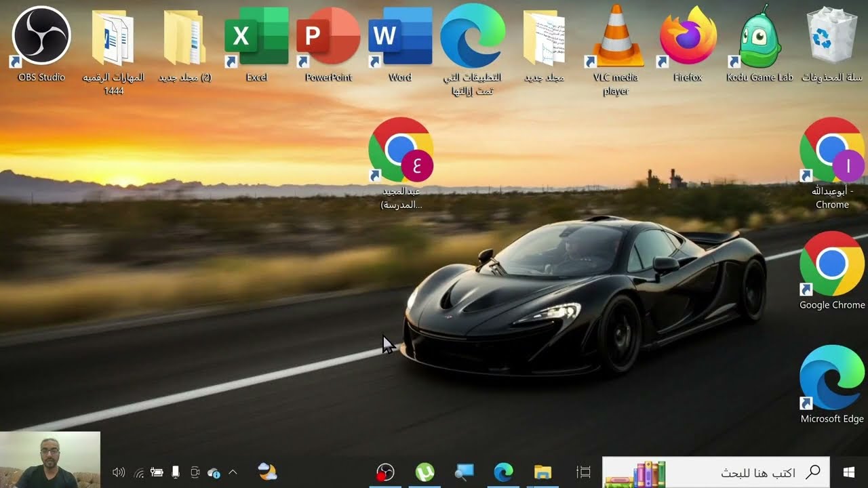Image resolution: width=868 pixels, height=488 pixels.
Task: Open Task View from the taskbar
Action: (583, 472)
